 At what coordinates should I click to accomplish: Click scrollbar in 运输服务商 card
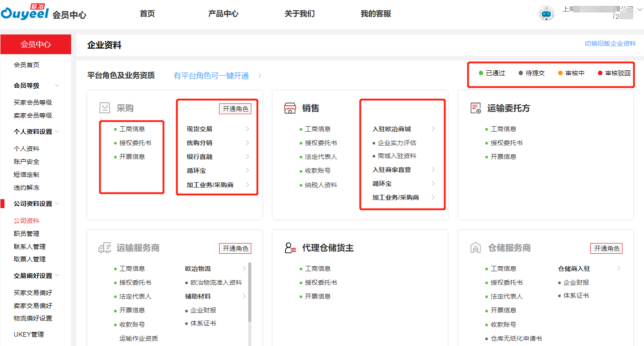[250, 291]
